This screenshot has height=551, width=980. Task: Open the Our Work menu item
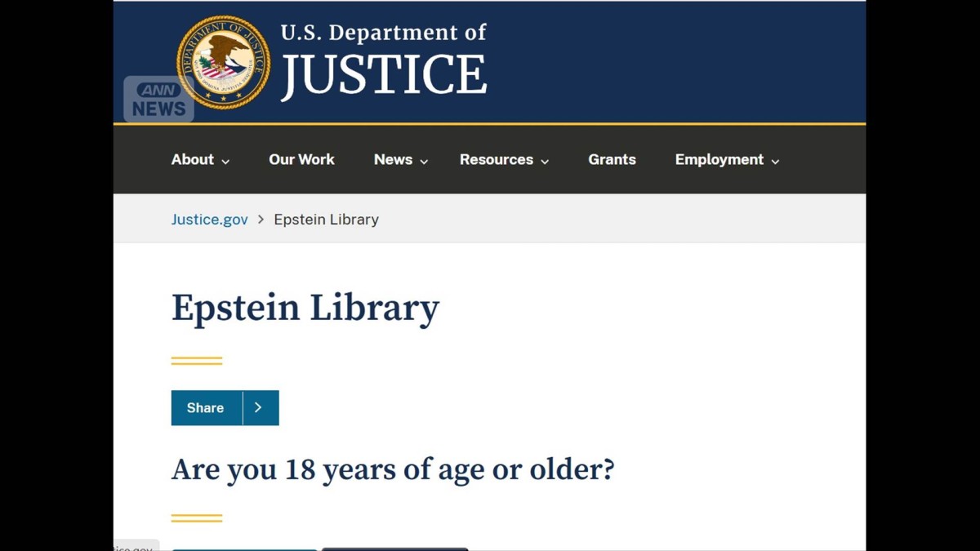[x=301, y=160]
